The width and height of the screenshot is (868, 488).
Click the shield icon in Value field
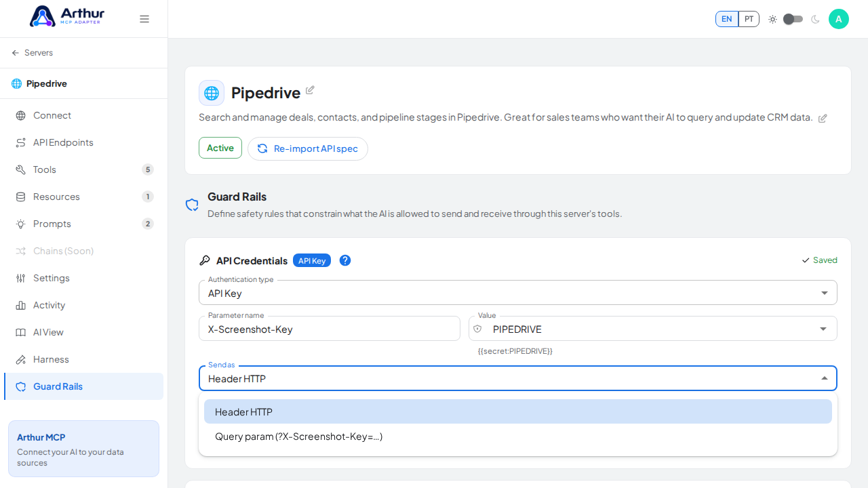coord(477,329)
